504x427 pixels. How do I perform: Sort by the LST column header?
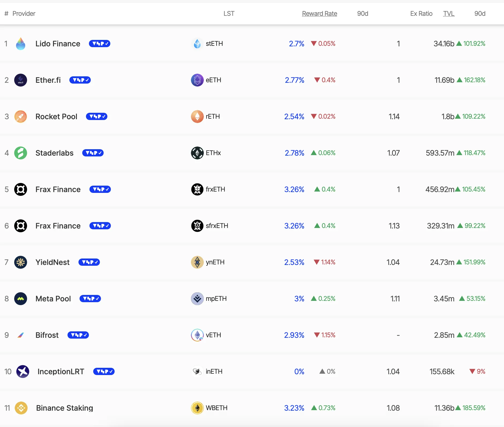click(229, 14)
